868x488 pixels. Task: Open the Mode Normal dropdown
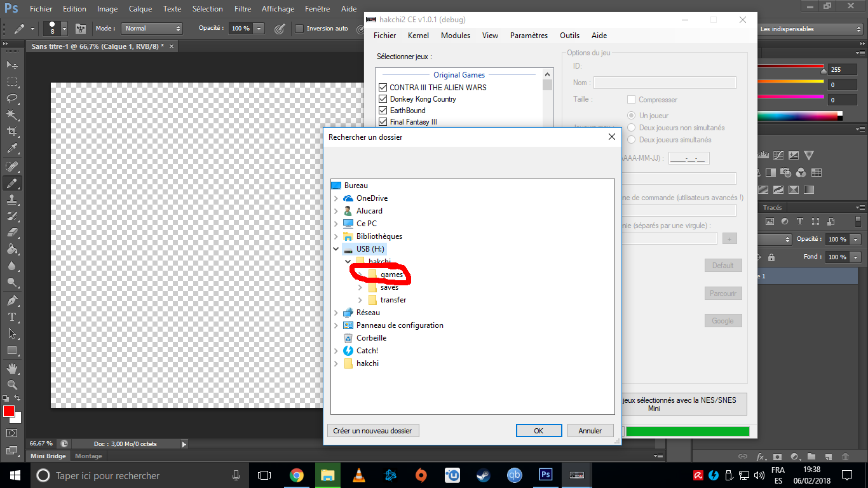[152, 29]
